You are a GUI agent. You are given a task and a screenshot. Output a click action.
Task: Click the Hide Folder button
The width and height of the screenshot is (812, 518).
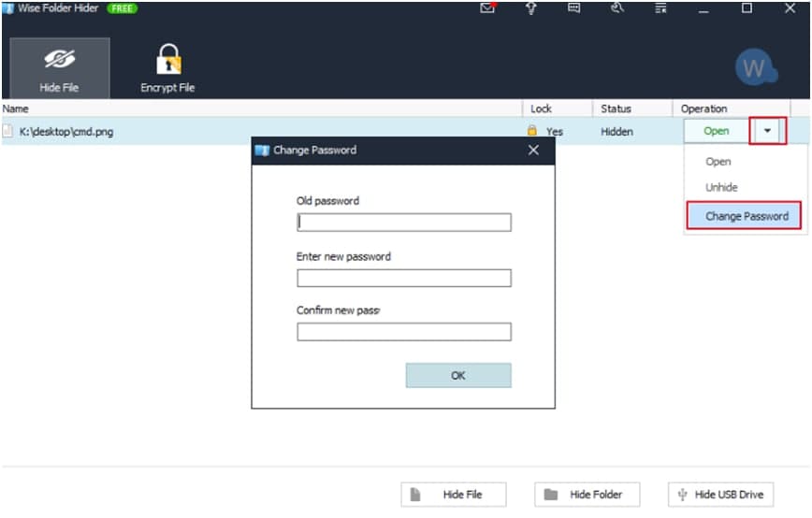[x=587, y=495]
